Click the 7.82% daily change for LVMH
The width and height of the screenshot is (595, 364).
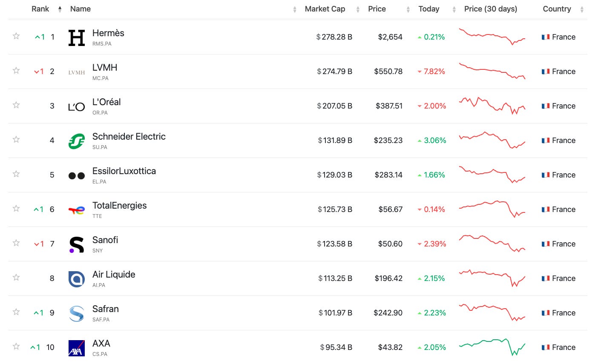click(431, 72)
